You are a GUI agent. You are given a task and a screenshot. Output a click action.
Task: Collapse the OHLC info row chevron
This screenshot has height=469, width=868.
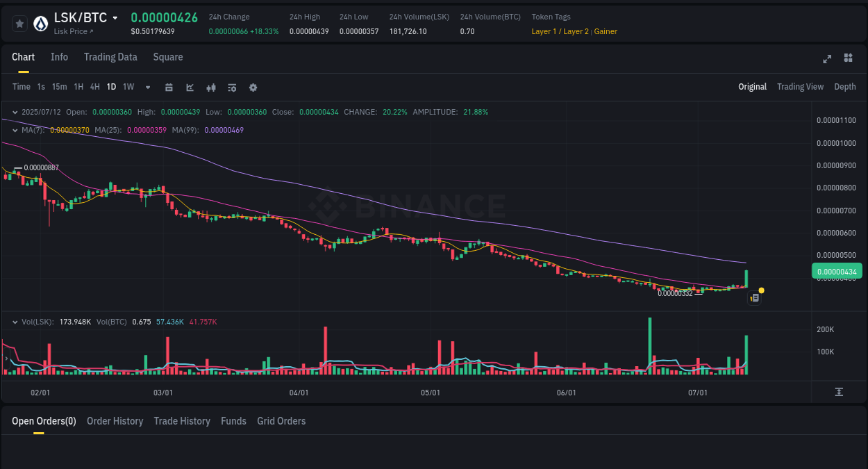coord(15,111)
